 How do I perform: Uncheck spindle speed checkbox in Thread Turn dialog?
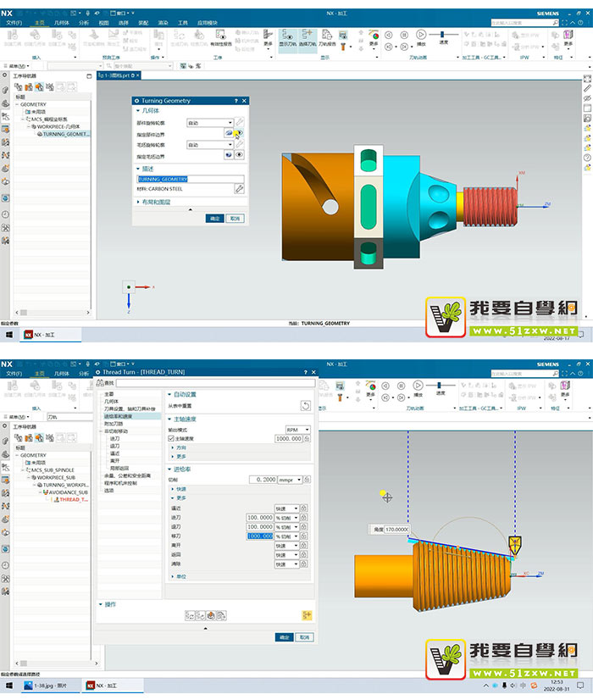tap(171, 439)
